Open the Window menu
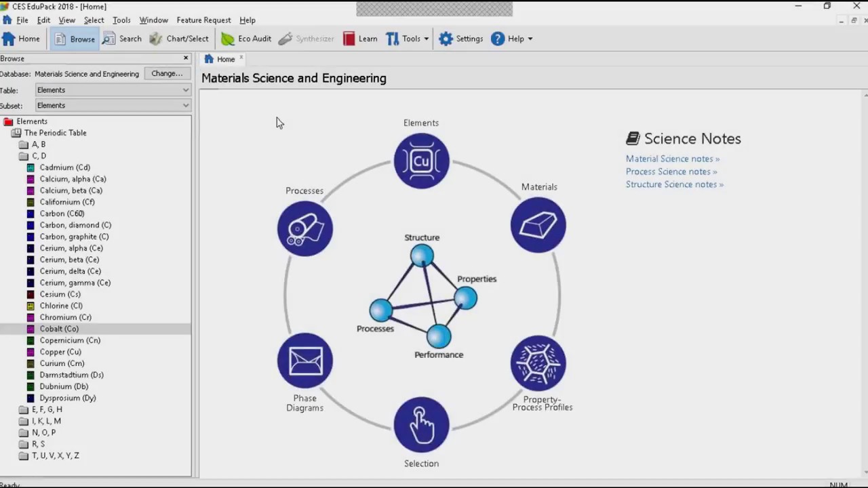The image size is (868, 488). point(153,20)
